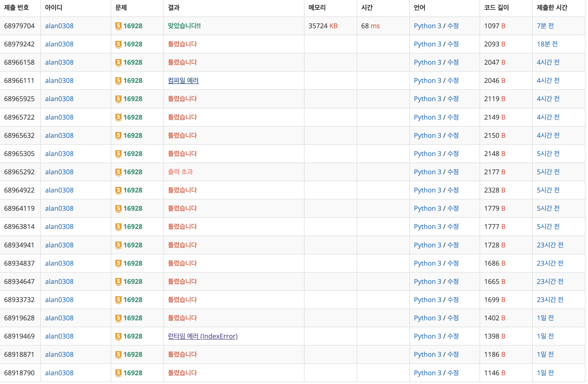The image size is (588, 384).
Task: Click gold tier badge in submission 68965722 row
Action: 118,117
